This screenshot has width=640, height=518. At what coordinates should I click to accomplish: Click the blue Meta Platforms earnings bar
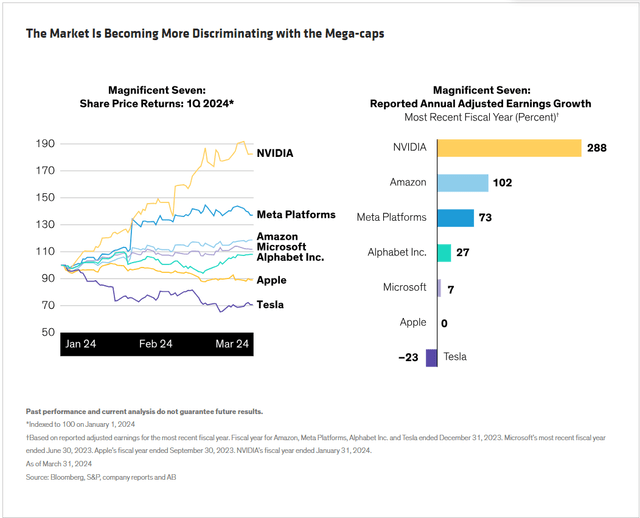pos(456,218)
